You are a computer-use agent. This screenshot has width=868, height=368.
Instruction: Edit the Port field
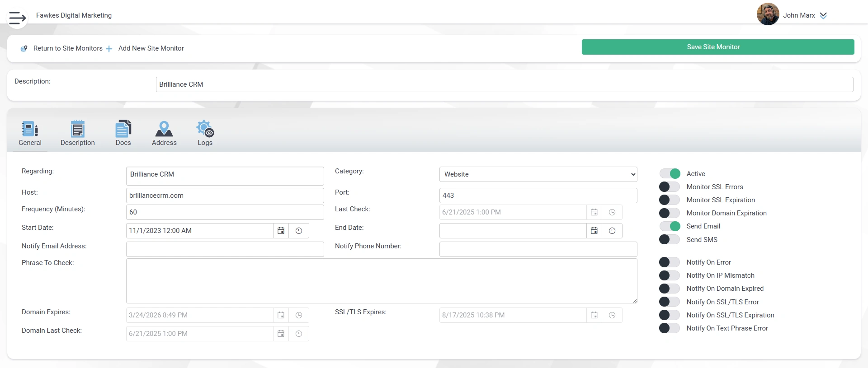pyautogui.click(x=538, y=196)
